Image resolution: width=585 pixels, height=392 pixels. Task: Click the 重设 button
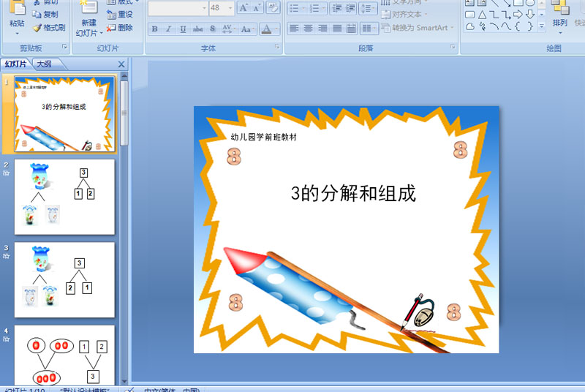coord(120,14)
